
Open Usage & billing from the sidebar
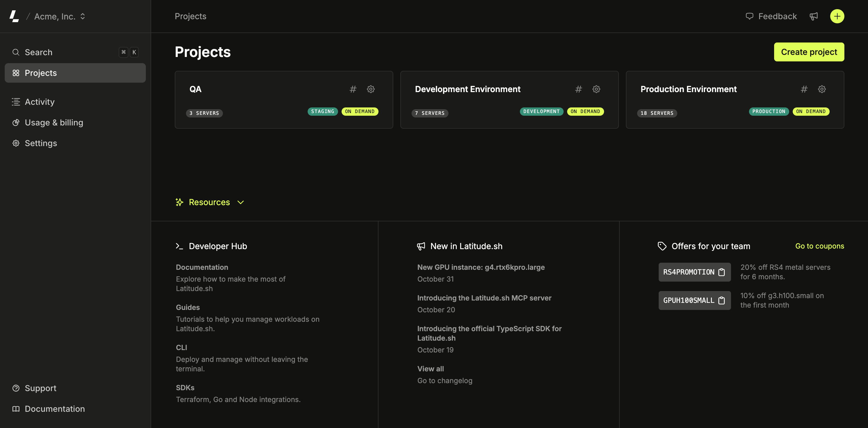(54, 122)
